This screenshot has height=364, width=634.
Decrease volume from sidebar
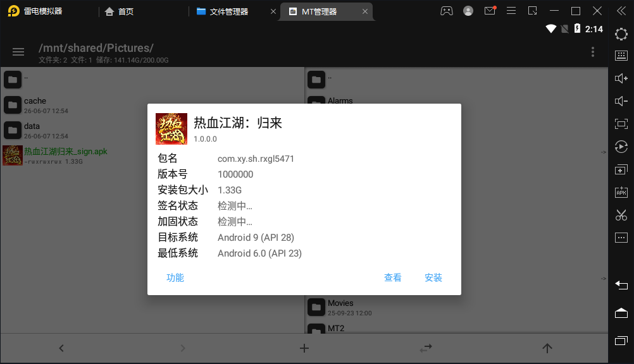pyautogui.click(x=621, y=101)
